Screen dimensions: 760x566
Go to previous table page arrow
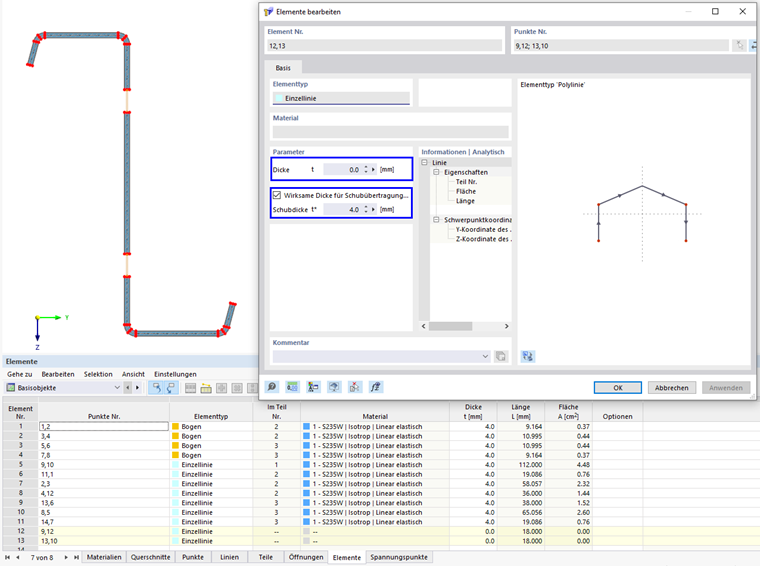(18, 557)
